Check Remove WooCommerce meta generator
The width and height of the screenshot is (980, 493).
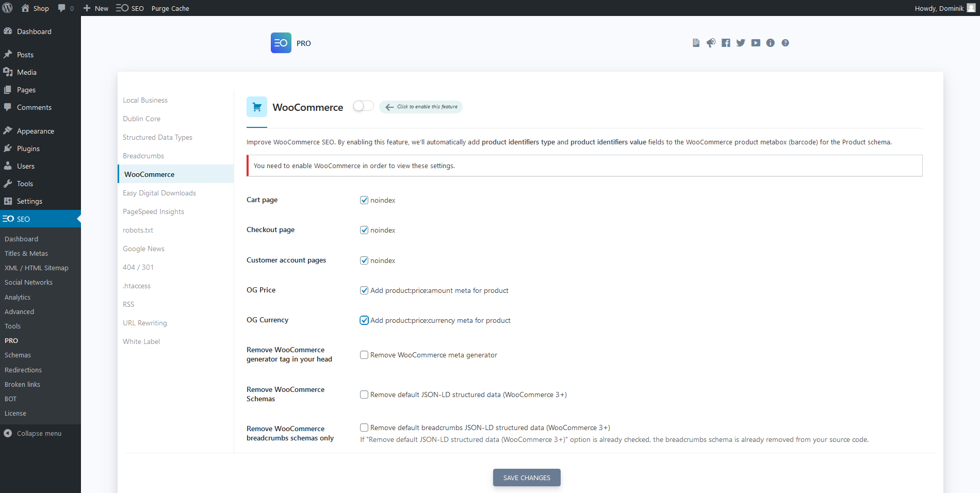point(364,355)
